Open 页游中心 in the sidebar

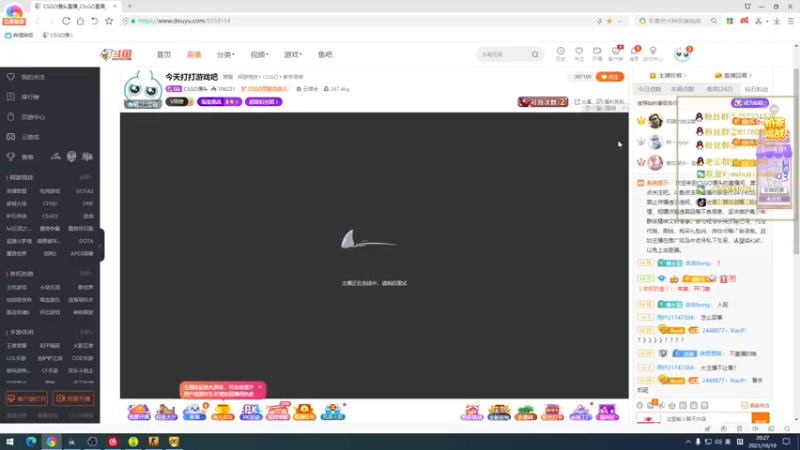33,117
